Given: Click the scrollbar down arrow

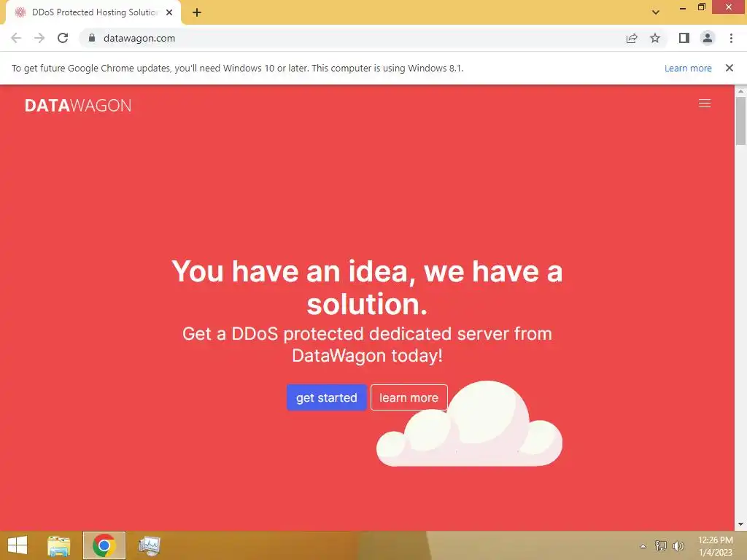Looking at the screenshot, I should click(x=740, y=525).
